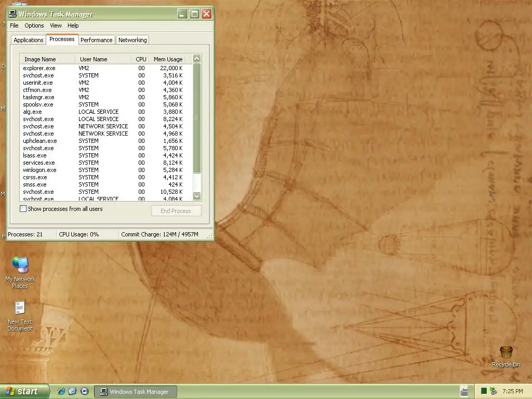
Task: Click the Processes: 21 status entry
Action: click(25, 234)
